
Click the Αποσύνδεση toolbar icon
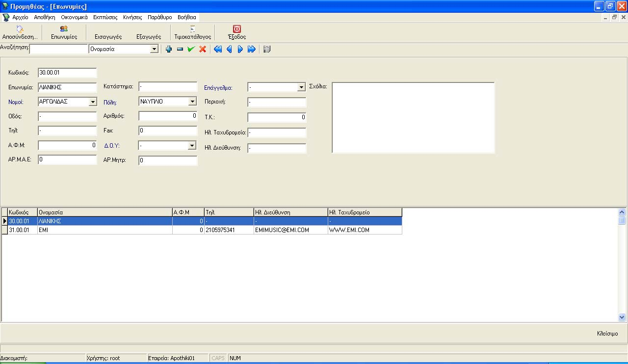click(x=20, y=33)
